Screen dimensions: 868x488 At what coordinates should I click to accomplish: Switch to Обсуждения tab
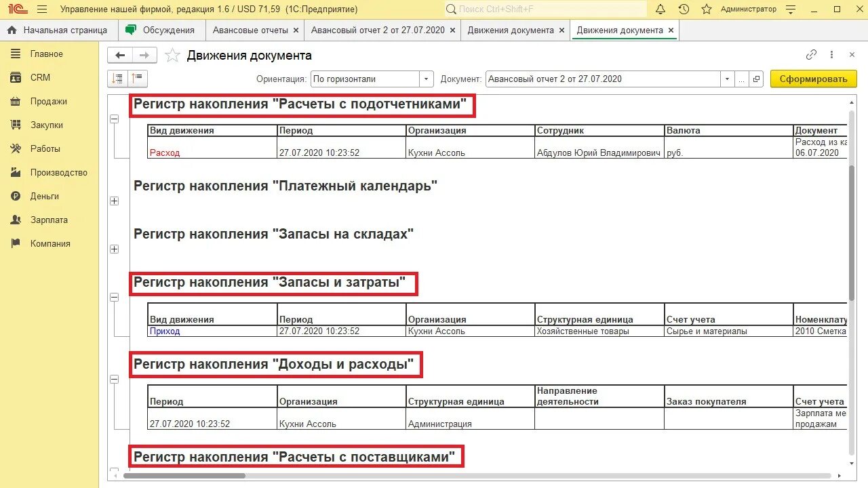click(x=161, y=30)
